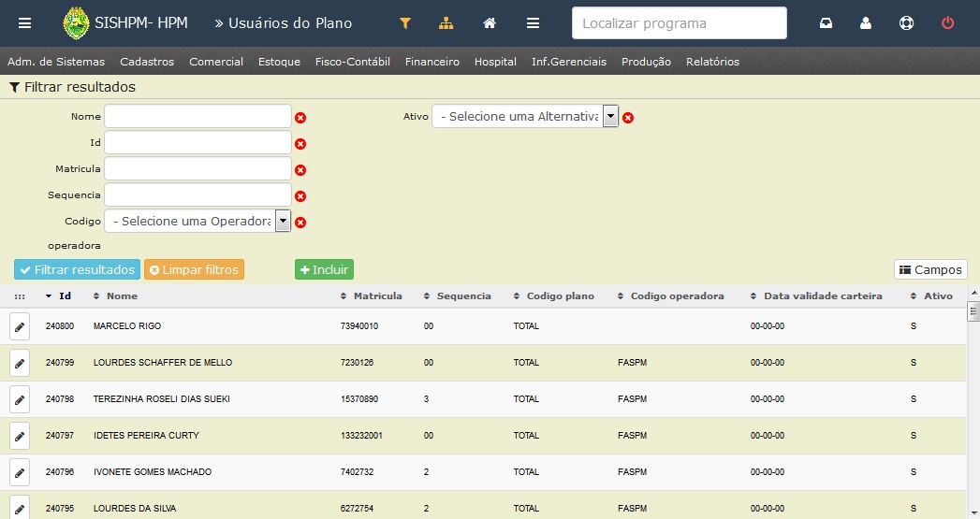The width and height of the screenshot is (980, 519).
Task: Open the Estoque menu
Action: point(279,61)
